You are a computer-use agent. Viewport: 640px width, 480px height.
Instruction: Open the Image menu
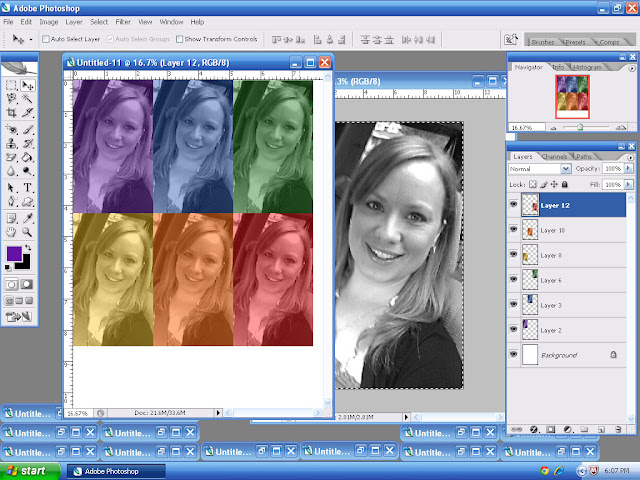(49, 22)
